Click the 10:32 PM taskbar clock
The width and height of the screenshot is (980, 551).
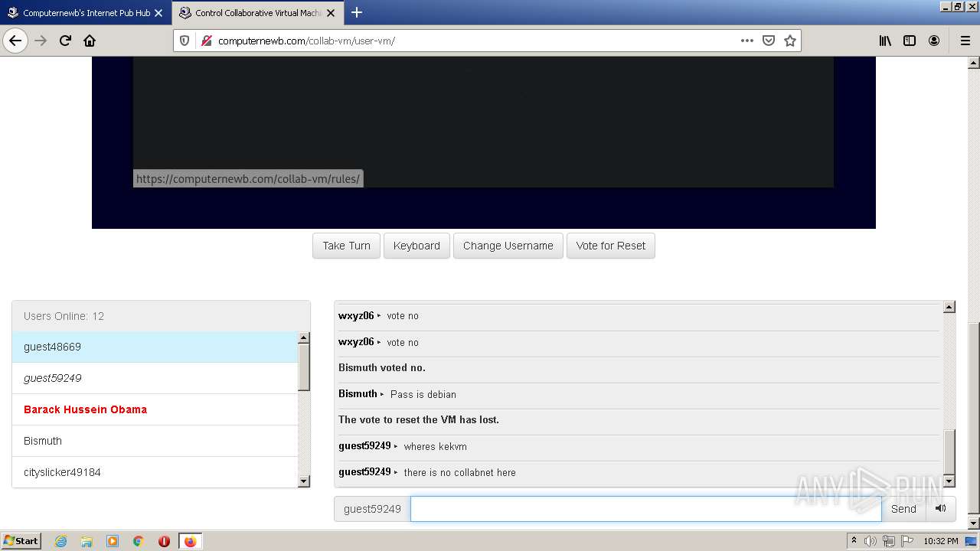tap(940, 541)
